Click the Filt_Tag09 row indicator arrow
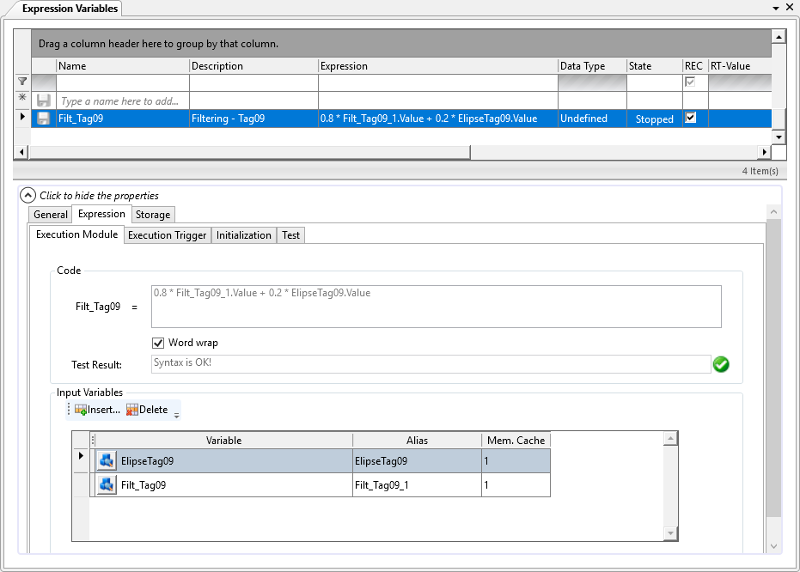The height and width of the screenshot is (572, 800). pos(22,117)
